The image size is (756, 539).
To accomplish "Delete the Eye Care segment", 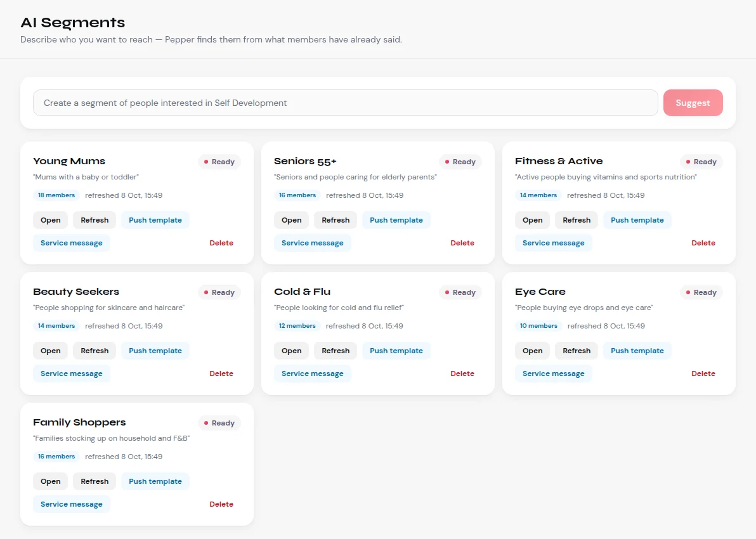I will (x=703, y=373).
